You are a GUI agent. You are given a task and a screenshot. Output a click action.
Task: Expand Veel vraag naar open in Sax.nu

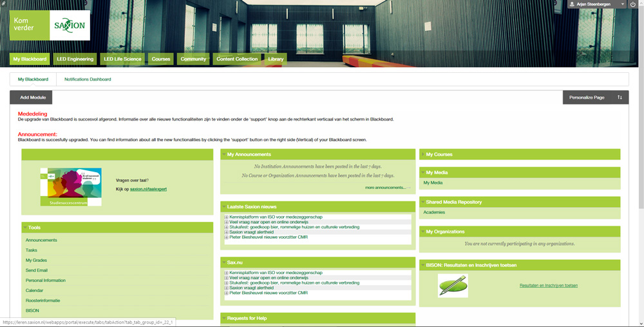click(x=226, y=277)
